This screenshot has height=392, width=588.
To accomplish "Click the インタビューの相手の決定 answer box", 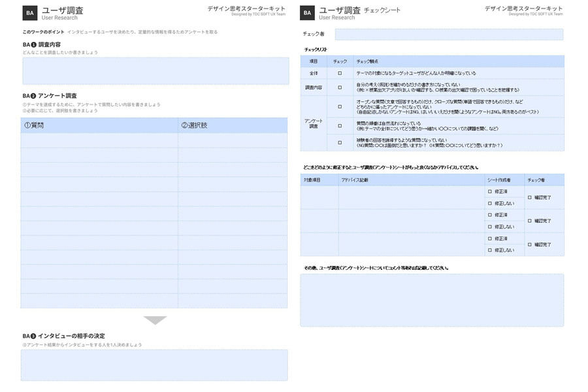I will [154, 365].
